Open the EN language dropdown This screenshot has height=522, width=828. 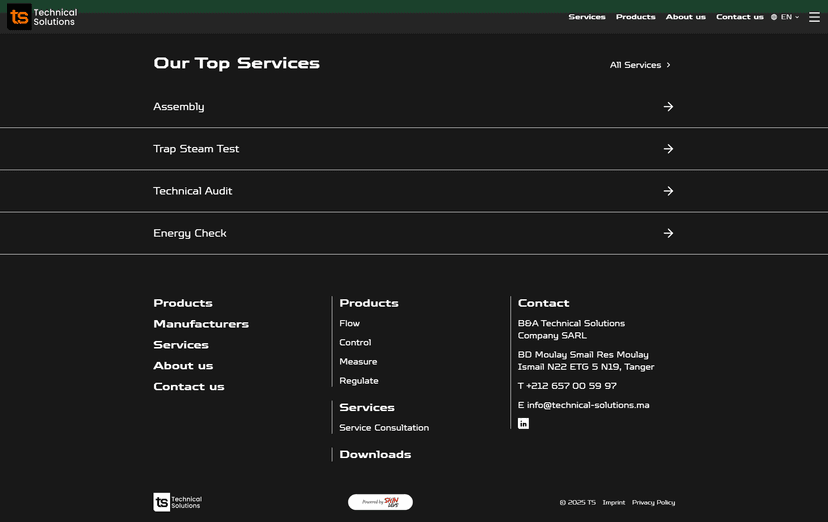click(x=785, y=17)
